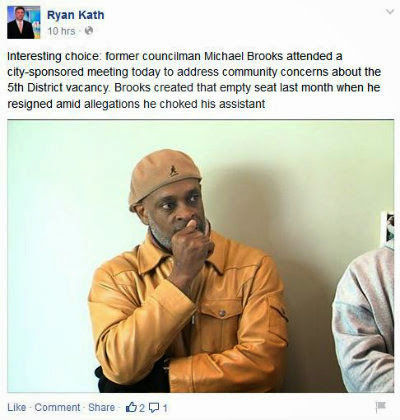Click the globe public privacy icon
Viewport: 400px width, 420px height.
pyautogui.click(x=89, y=31)
